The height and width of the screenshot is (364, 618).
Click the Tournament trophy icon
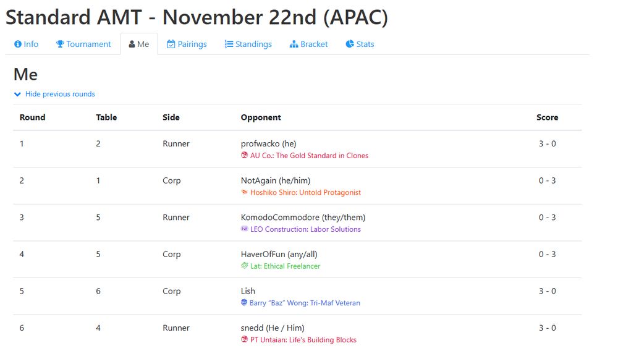click(60, 44)
